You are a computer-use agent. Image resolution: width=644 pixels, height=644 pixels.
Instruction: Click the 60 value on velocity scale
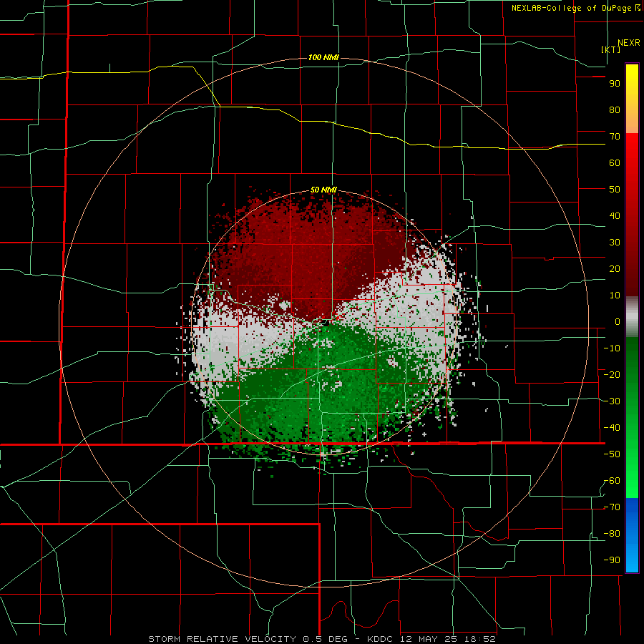615,162
